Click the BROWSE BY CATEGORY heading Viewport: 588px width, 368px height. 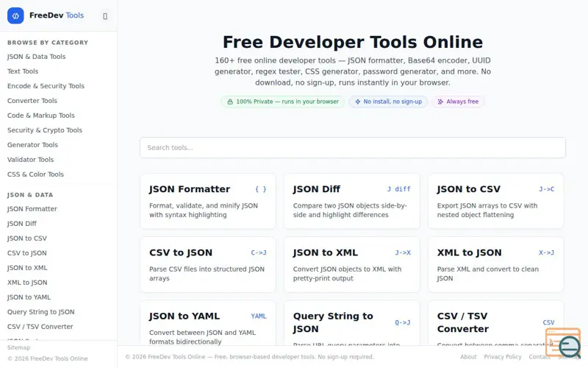[48, 43]
